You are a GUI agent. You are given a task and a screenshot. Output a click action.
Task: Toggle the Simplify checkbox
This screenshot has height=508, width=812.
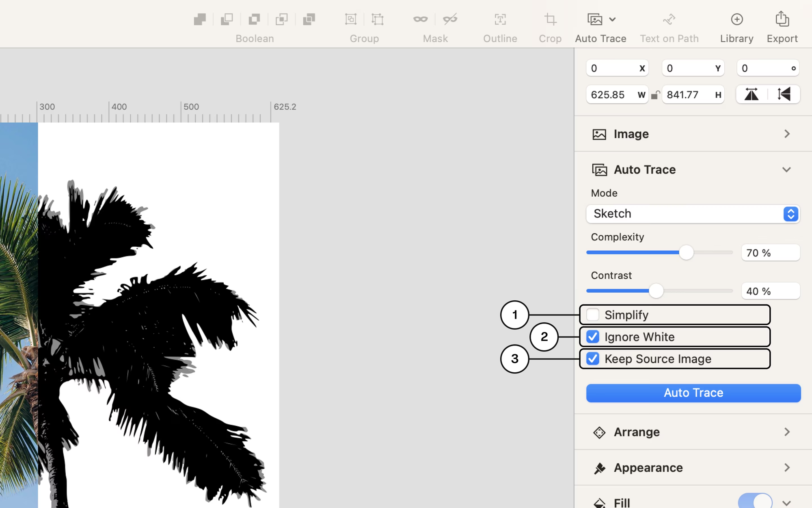[593, 314]
